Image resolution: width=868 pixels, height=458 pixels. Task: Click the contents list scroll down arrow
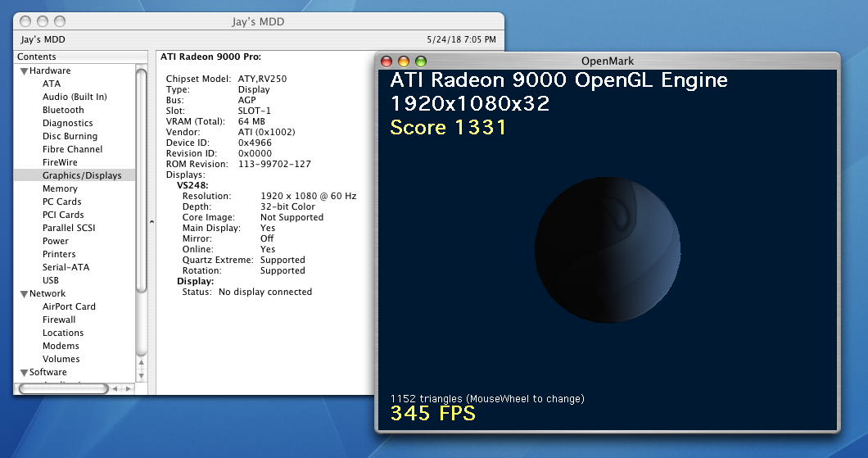click(x=141, y=375)
